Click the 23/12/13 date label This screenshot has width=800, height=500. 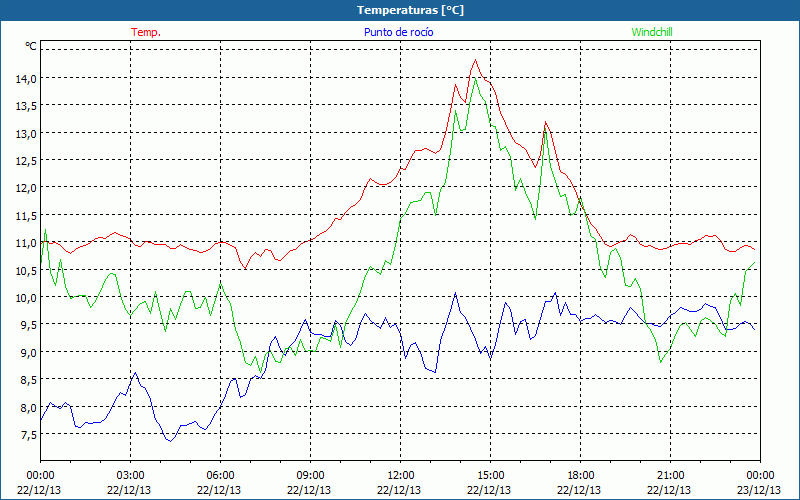coord(759,490)
